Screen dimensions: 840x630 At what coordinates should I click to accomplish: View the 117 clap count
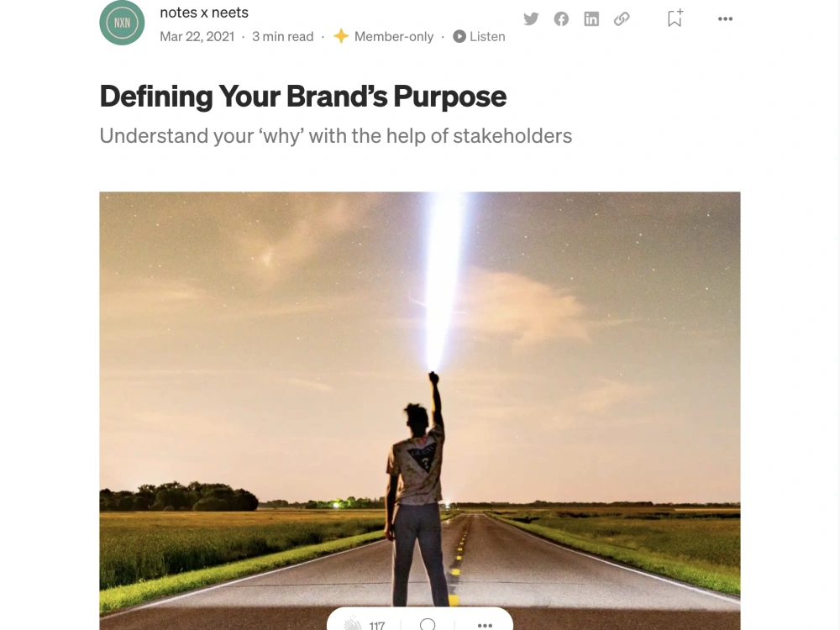377,624
